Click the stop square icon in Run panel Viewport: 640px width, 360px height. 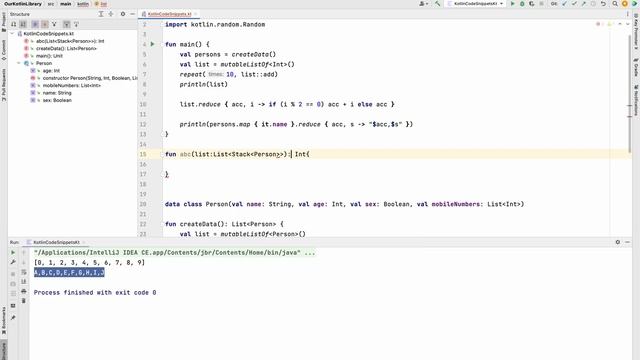click(x=13, y=273)
